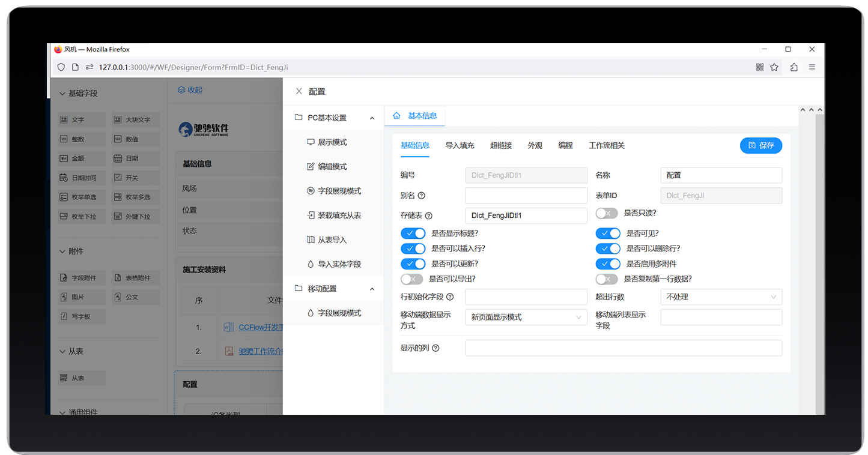Switch to the 编程 tab
Image resolution: width=868 pixels, height=455 pixels.
click(565, 145)
